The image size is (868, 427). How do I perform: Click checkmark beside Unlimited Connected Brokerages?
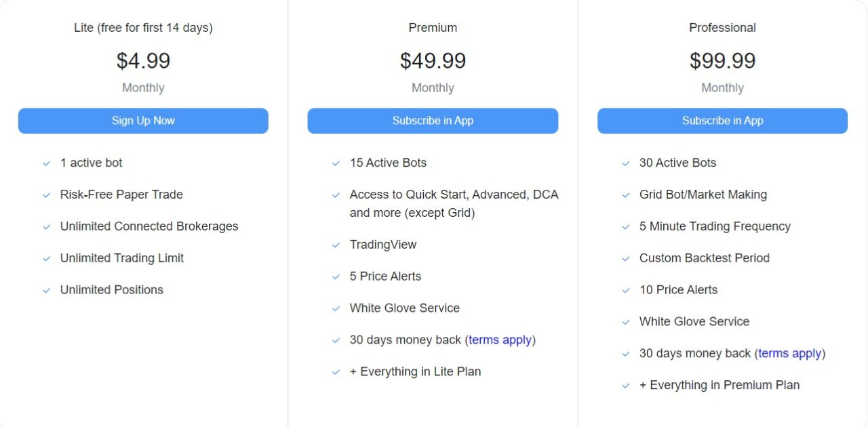coord(47,227)
